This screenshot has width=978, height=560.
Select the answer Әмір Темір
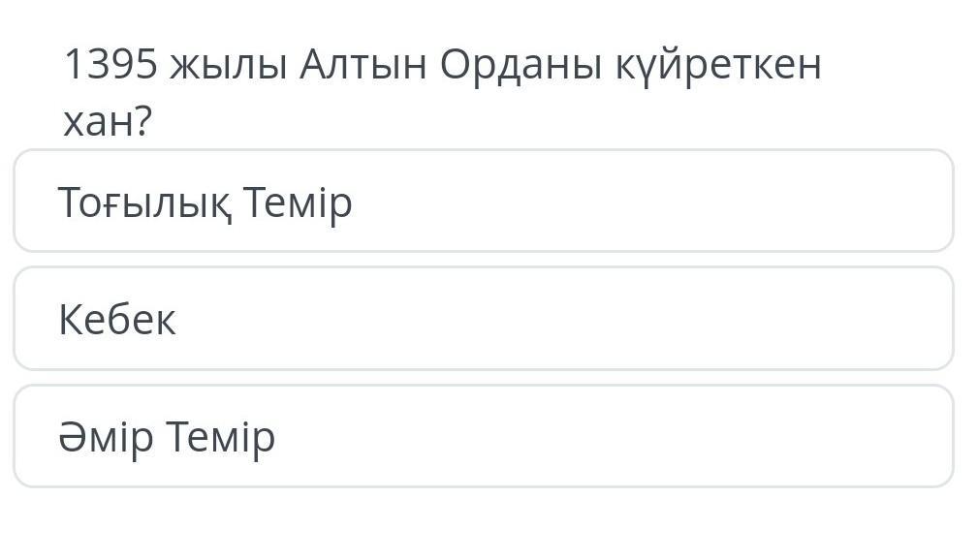click(484, 436)
